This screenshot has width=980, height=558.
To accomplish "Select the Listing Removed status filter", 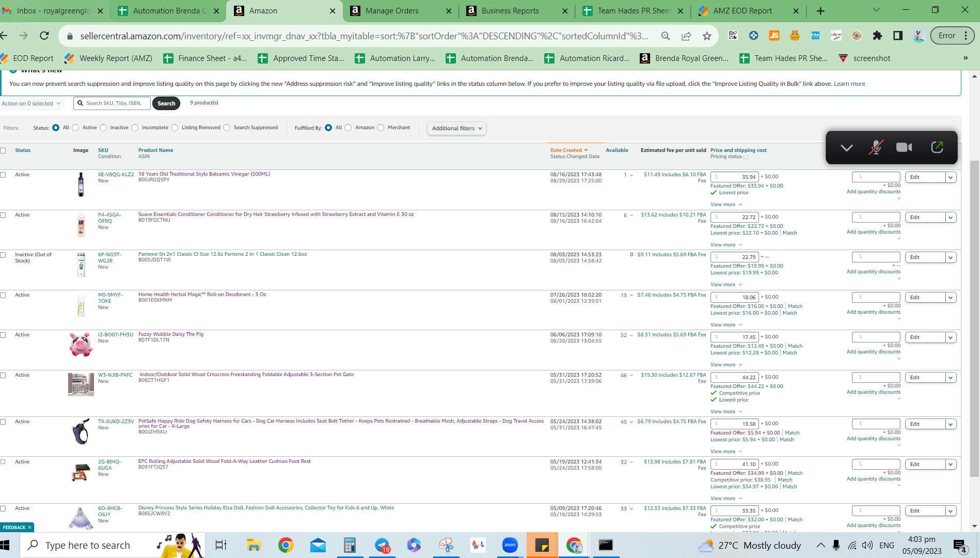I will coord(175,128).
